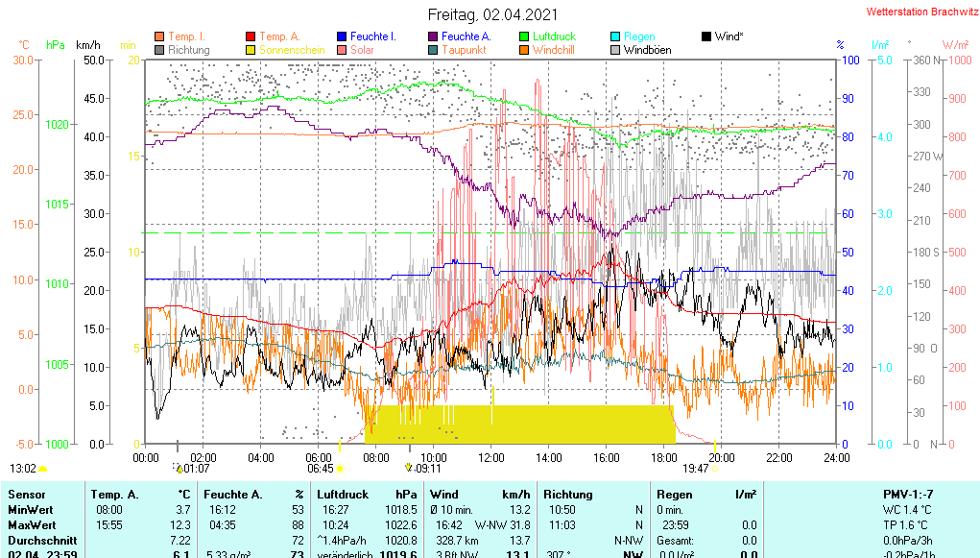Click the 06:45 sunrise time marker
Screen dimensions: 980x558
coord(321,469)
